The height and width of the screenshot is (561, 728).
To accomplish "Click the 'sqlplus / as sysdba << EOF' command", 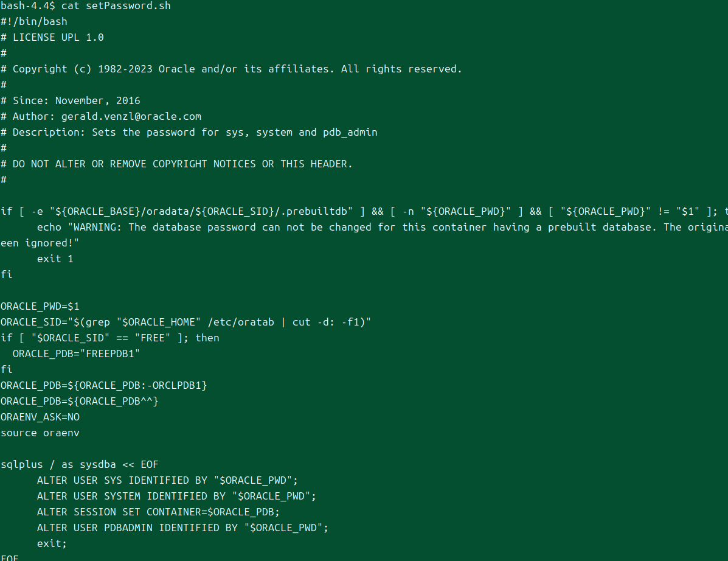I will (x=80, y=465).
